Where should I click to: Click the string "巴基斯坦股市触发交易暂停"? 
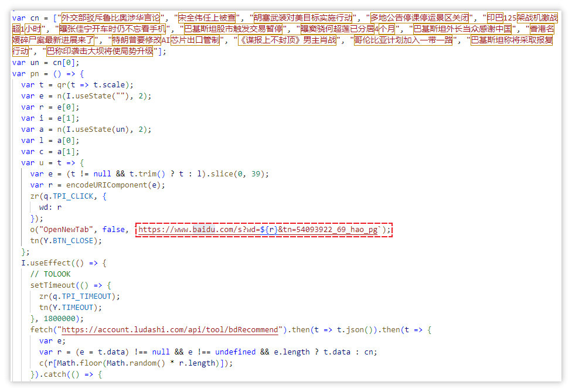pos(233,29)
